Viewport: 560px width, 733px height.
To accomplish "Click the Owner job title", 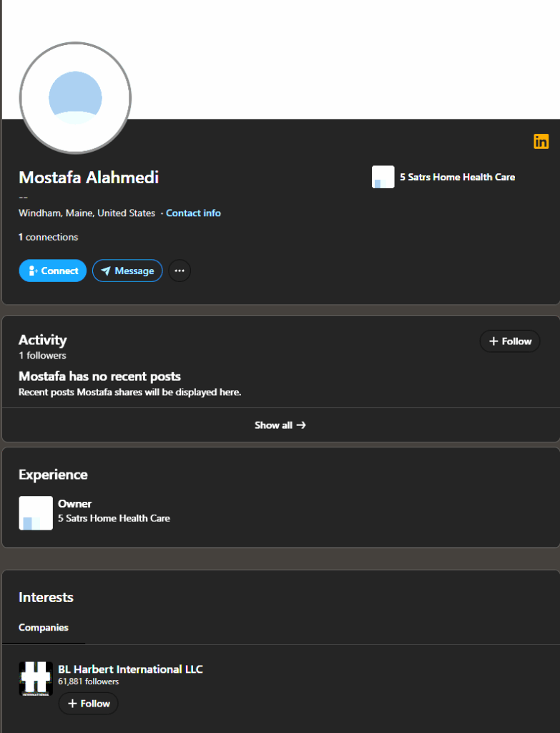I will click(75, 504).
